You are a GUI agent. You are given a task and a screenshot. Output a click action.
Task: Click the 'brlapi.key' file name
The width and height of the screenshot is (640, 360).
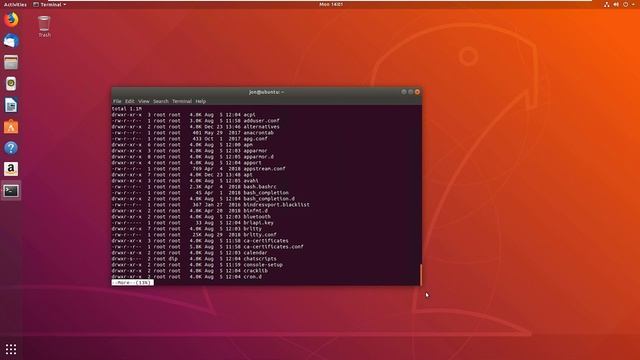(x=258, y=223)
